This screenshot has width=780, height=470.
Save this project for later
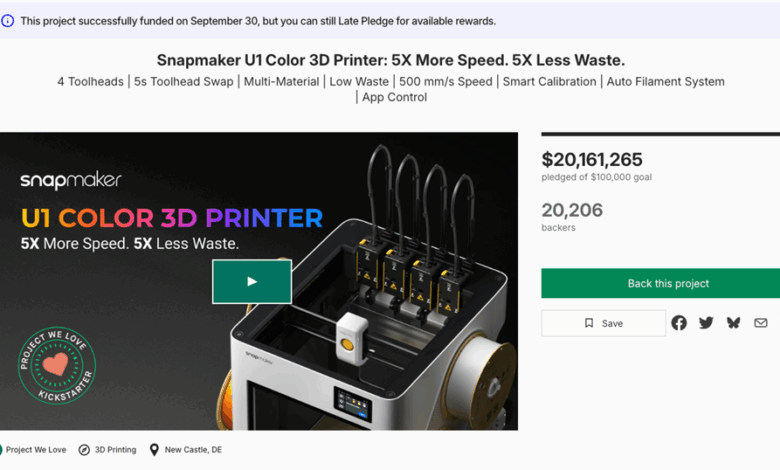(x=603, y=323)
